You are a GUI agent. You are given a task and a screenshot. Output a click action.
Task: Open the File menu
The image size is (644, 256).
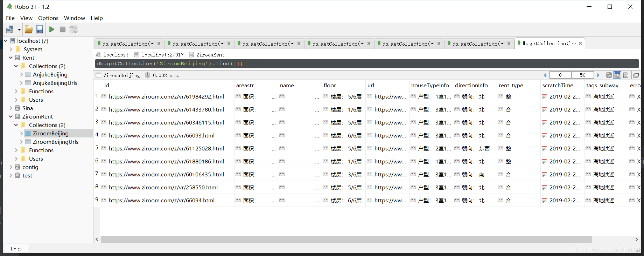[x=10, y=18]
